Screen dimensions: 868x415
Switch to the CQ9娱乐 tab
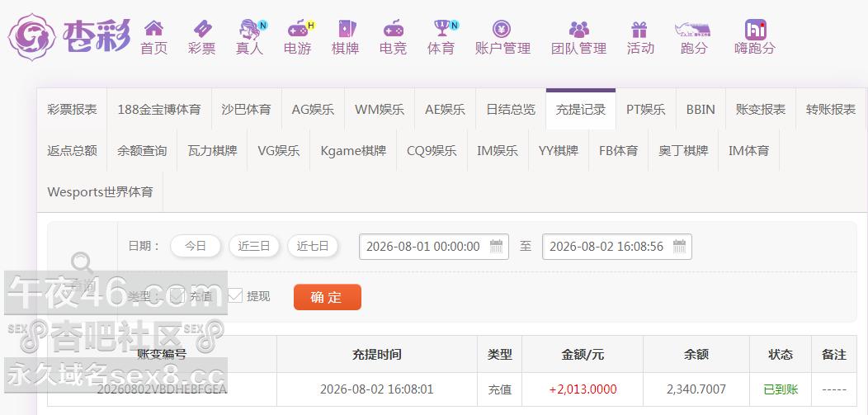click(432, 150)
